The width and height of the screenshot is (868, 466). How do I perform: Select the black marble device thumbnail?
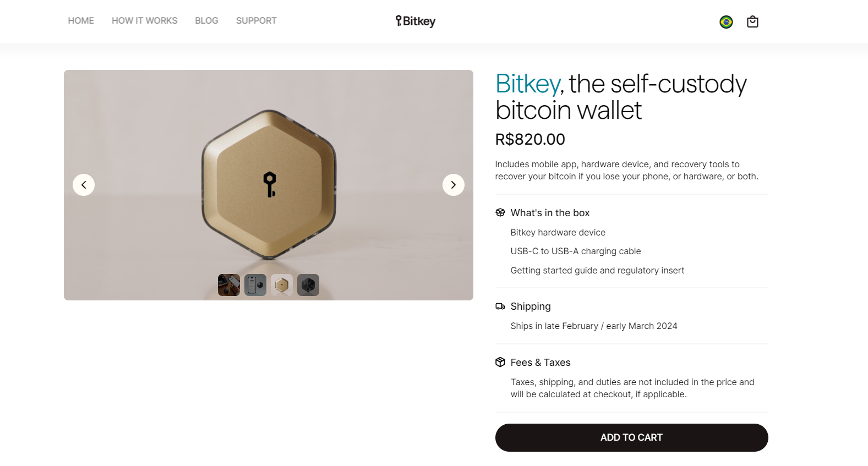pyautogui.click(x=308, y=285)
